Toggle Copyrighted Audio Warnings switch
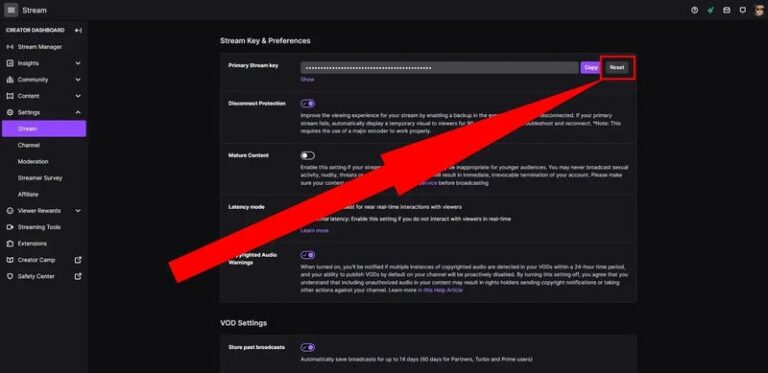768x373 pixels. (308, 255)
